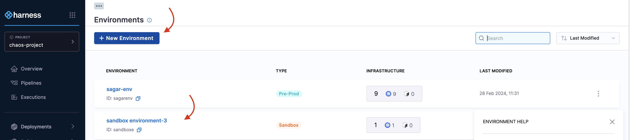Click the Environments info icon
644x140 pixels.
(x=149, y=20)
